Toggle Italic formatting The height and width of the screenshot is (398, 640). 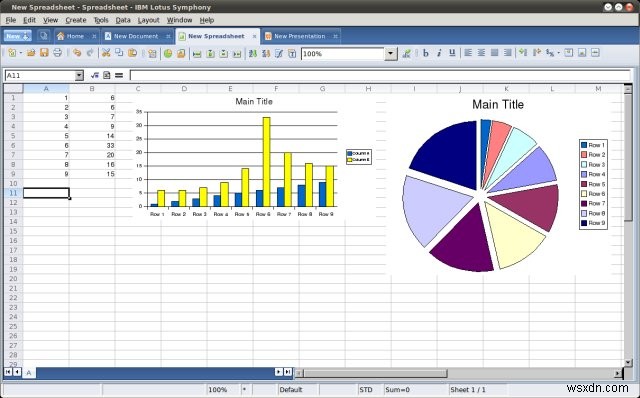[439, 53]
